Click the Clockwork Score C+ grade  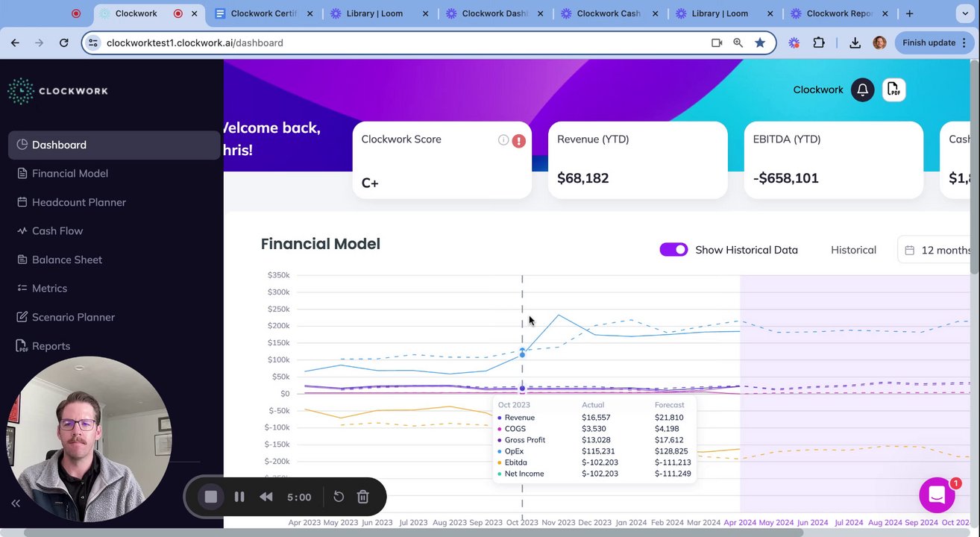(370, 183)
